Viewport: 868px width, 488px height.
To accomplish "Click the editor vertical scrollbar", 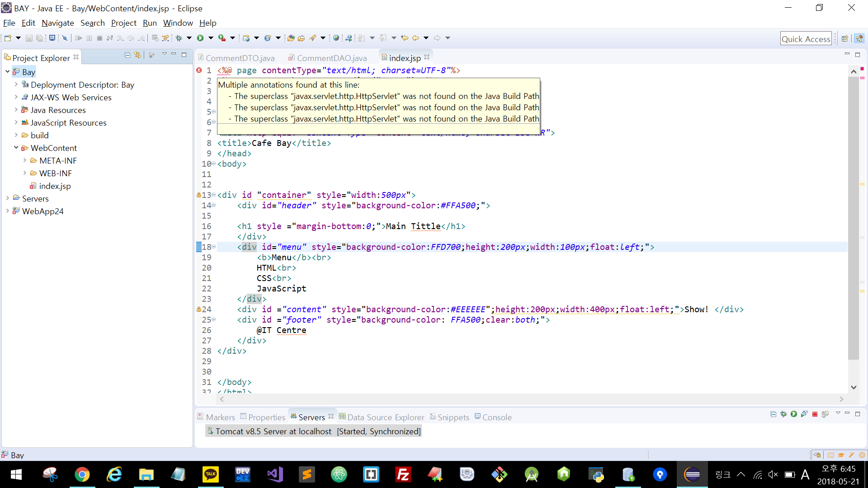I will 853,217.
